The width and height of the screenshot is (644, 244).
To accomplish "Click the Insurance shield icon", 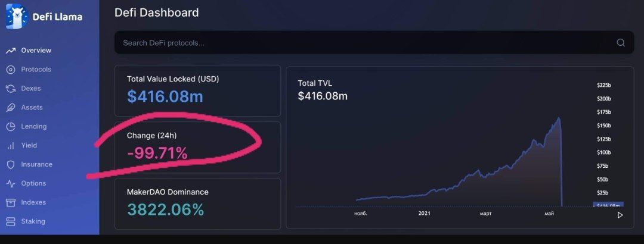I will 11,164.
